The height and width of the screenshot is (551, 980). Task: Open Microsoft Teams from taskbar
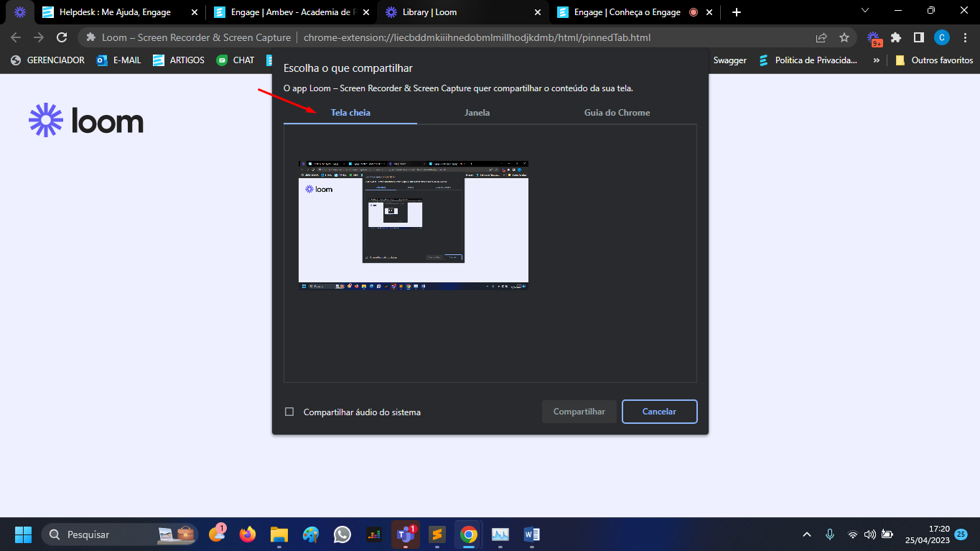click(x=406, y=534)
